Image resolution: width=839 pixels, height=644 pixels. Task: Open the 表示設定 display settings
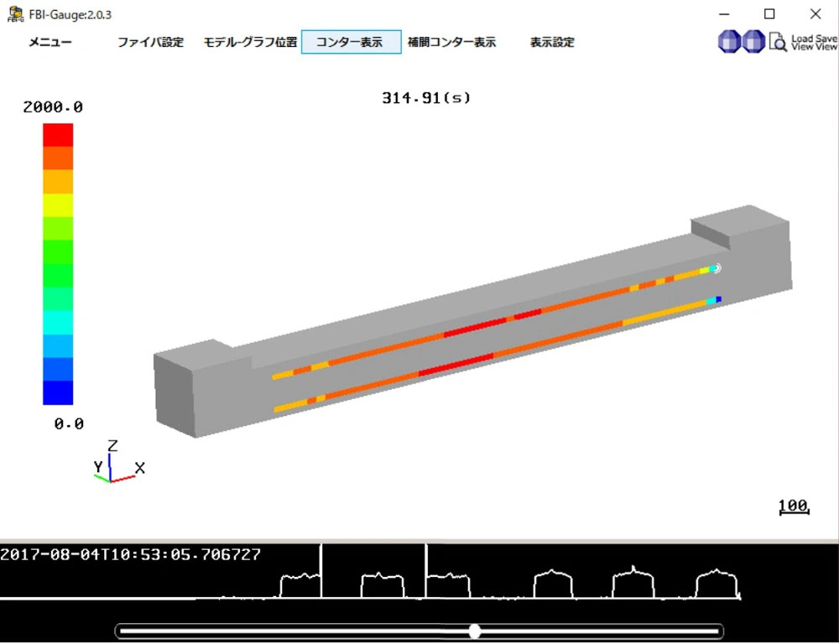(x=552, y=42)
